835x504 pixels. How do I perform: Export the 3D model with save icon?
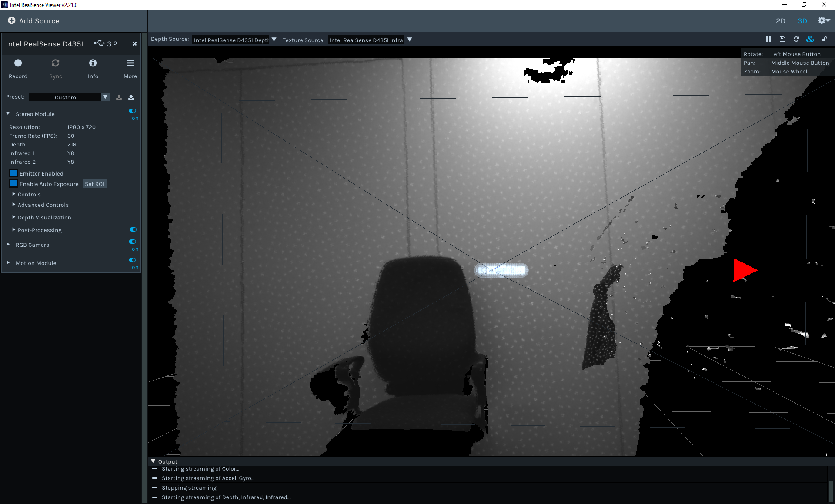(x=782, y=39)
